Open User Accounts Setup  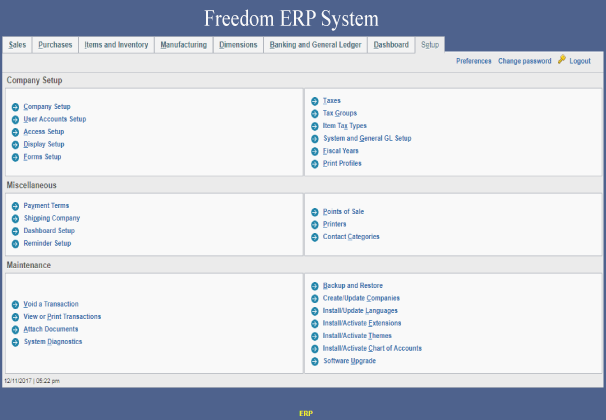coord(54,119)
